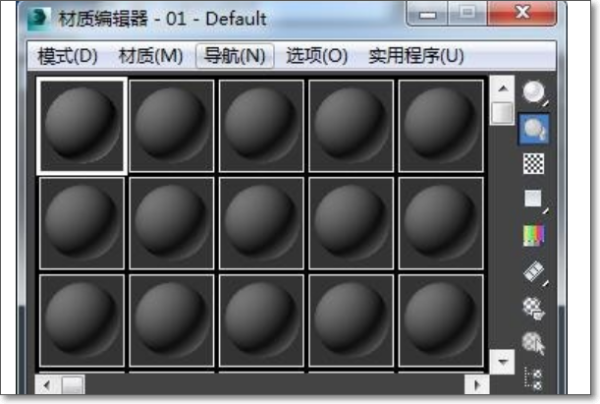Select fourth material slot in top row

coord(351,126)
